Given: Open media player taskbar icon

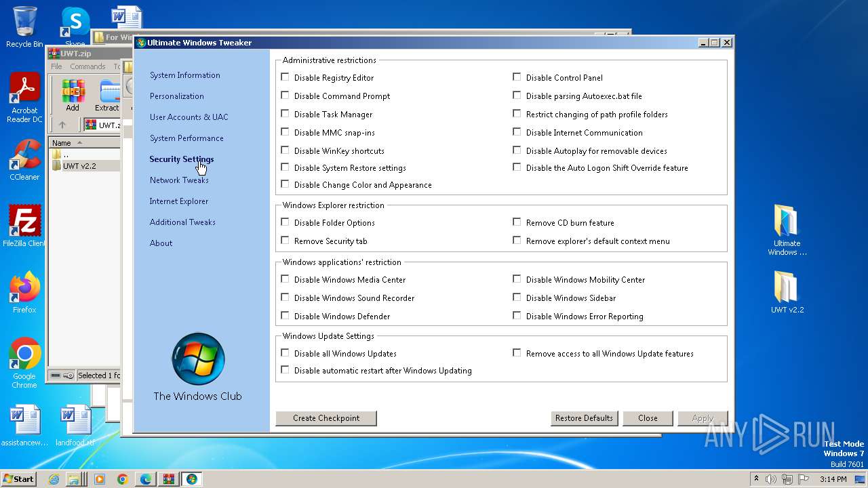Looking at the screenshot, I should click(x=100, y=479).
